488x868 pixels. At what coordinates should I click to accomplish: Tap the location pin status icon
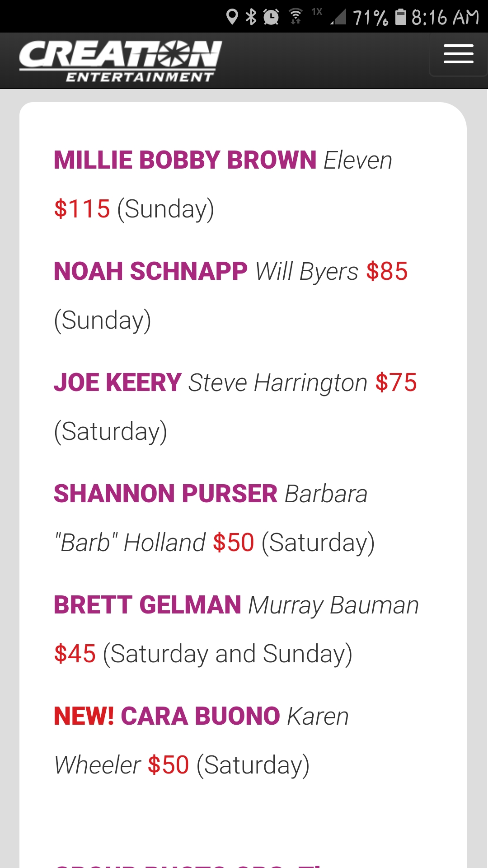pyautogui.click(x=232, y=17)
